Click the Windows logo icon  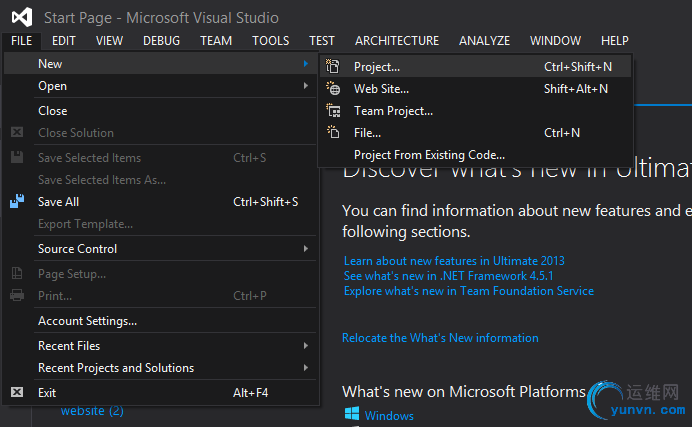(x=352, y=414)
